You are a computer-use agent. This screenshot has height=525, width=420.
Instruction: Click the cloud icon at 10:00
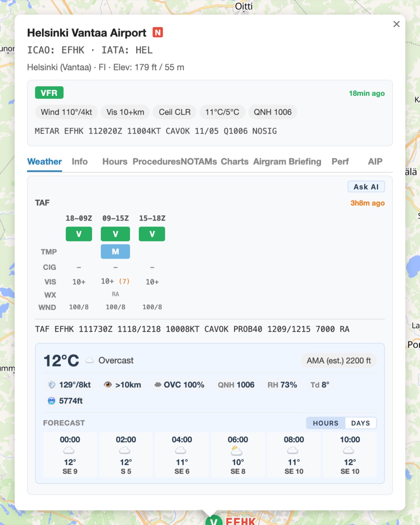pyautogui.click(x=349, y=451)
